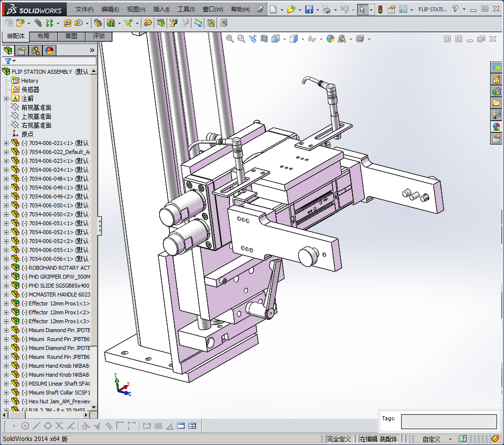Open the Edit Appearance color ball icon
This screenshot has width=504, height=445.
point(330,39)
